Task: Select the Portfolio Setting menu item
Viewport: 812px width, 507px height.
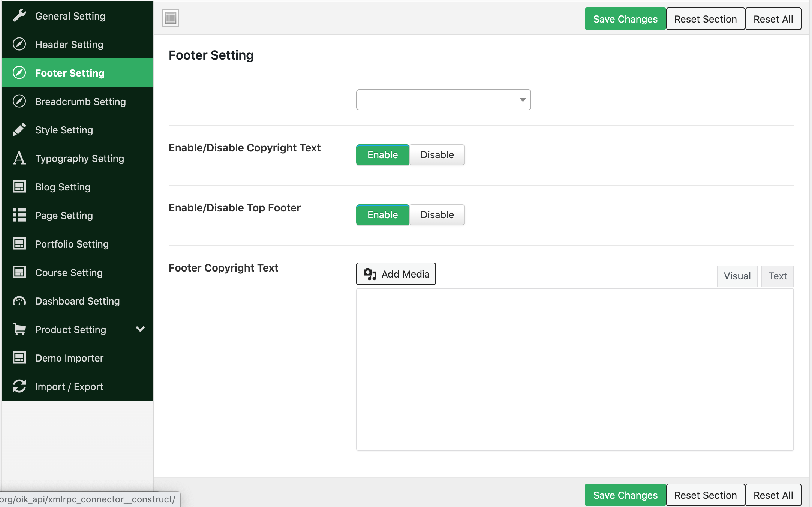Action: click(78, 244)
